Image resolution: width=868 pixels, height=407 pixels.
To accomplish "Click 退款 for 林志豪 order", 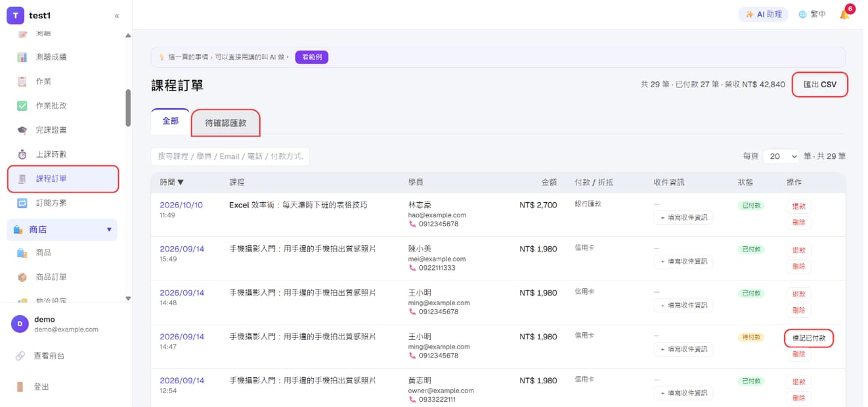I will click(798, 206).
